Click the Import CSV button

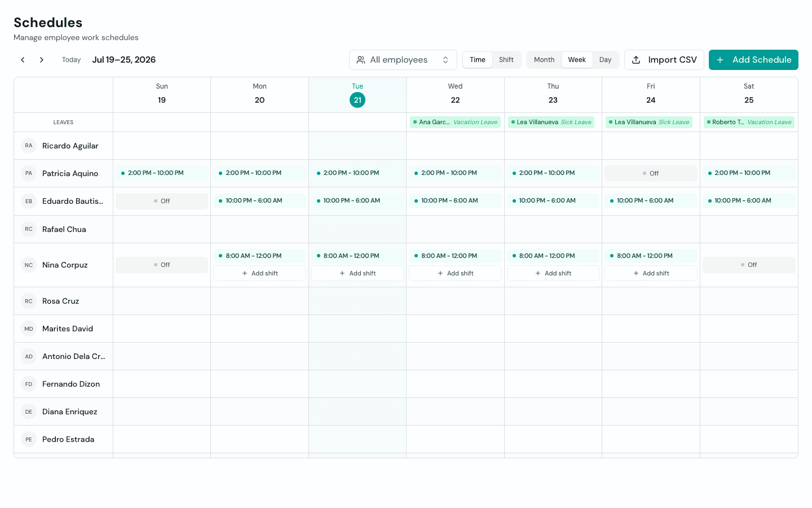click(x=664, y=60)
